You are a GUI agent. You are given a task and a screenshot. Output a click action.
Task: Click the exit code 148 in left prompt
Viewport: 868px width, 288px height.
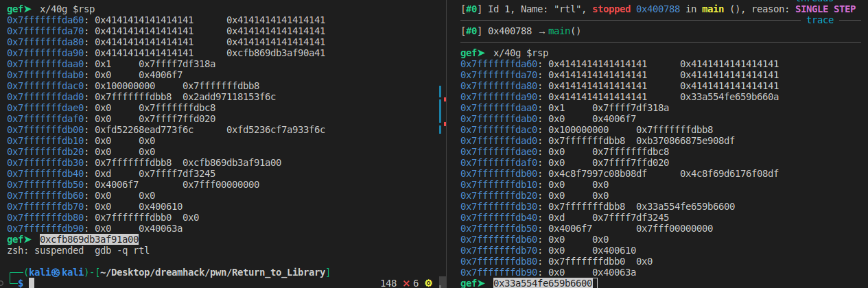[388, 283]
